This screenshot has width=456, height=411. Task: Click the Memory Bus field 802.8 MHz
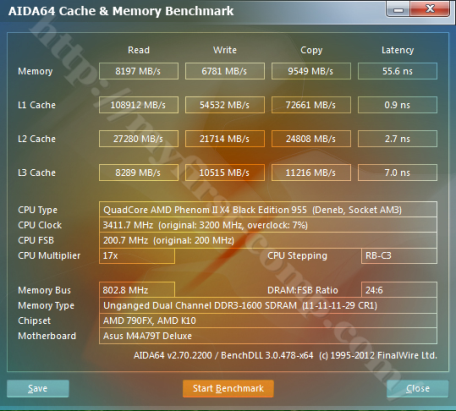pyautogui.click(x=137, y=290)
